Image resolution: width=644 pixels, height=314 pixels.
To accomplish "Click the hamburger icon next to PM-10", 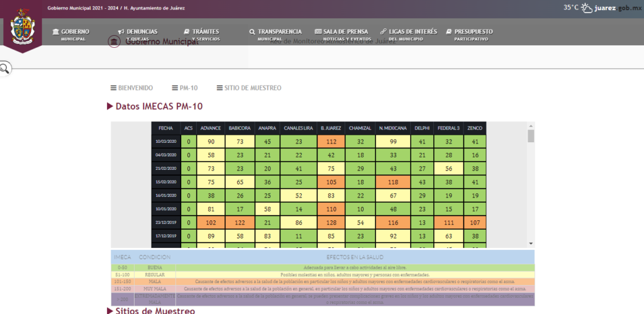I will point(175,88).
